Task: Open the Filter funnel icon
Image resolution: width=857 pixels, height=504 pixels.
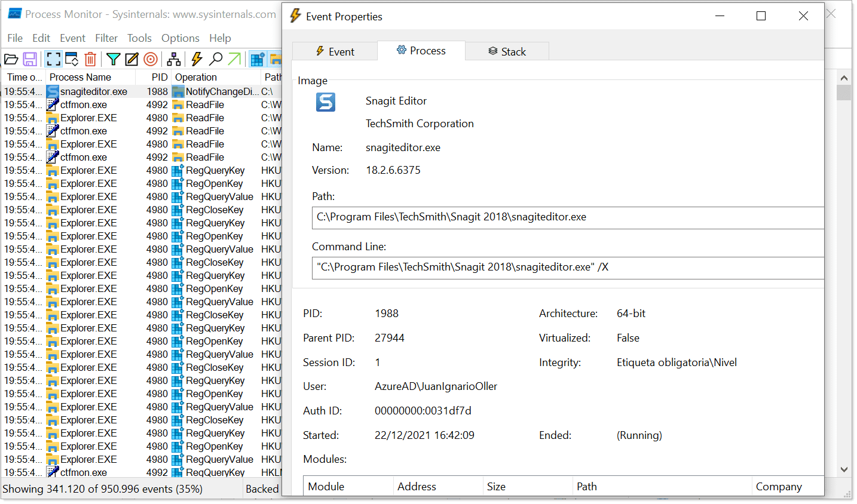Action: pyautogui.click(x=113, y=59)
